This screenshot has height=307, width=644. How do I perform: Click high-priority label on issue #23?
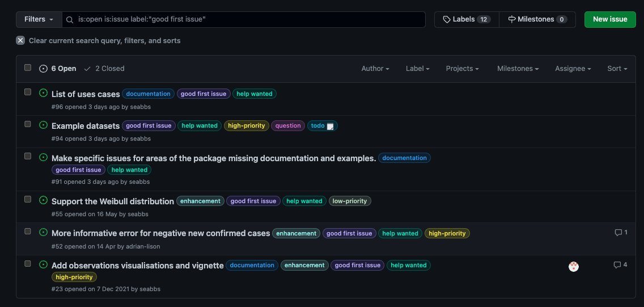pyautogui.click(x=74, y=277)
